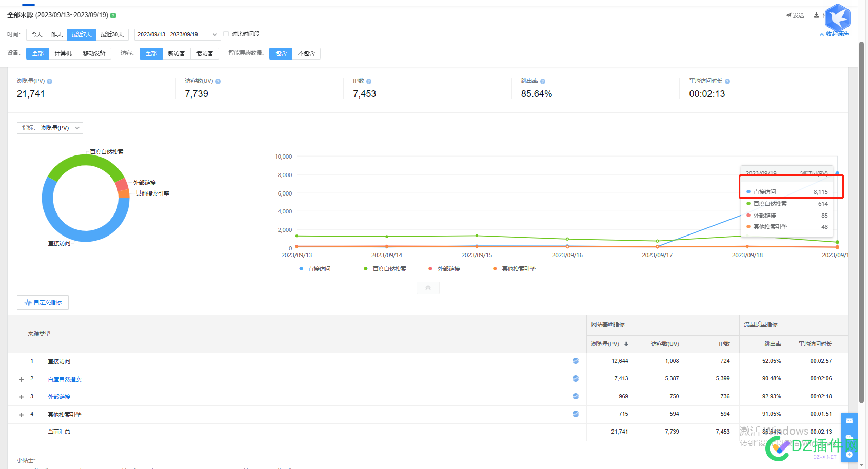Screen dimensions: 868x469
Task: Click the 发送 paper-plane icon
Action: [788, 15]
